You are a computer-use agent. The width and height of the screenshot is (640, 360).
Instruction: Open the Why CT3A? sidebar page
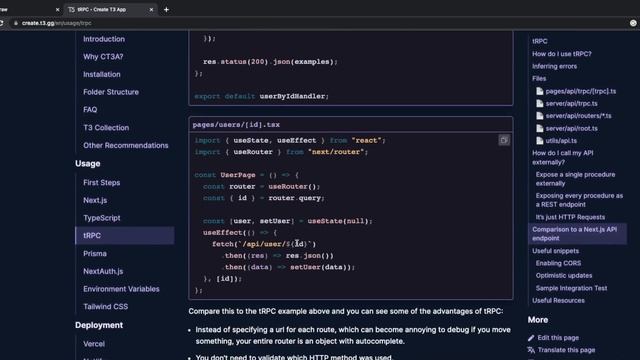[x=103, y=57]
